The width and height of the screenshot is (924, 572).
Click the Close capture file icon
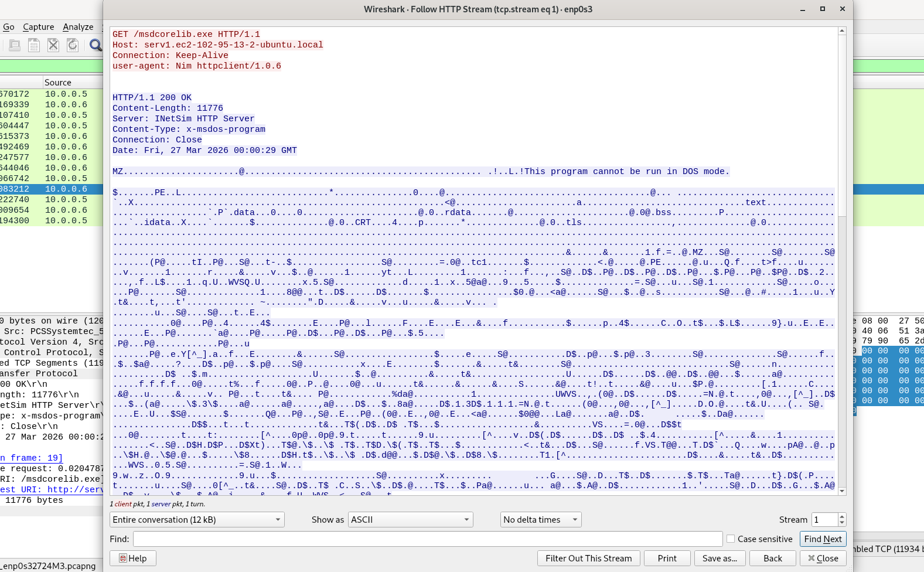coord(53,45)
